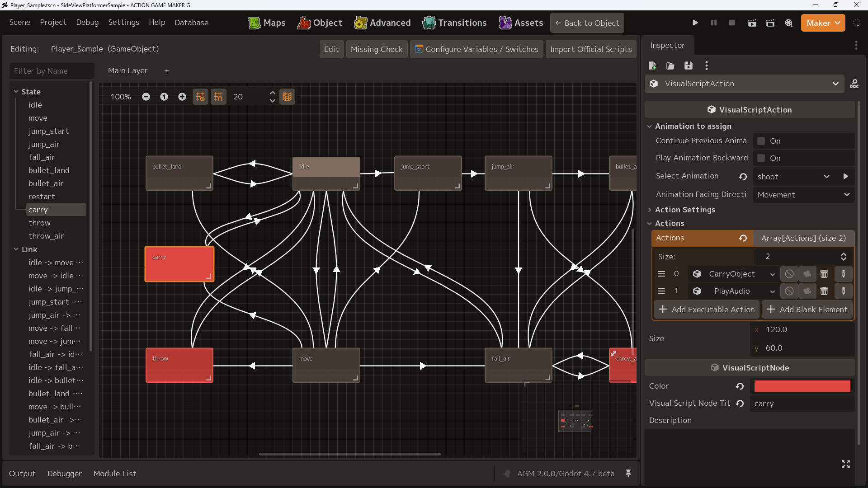
Task: Pause the running project
Action: 714,23
